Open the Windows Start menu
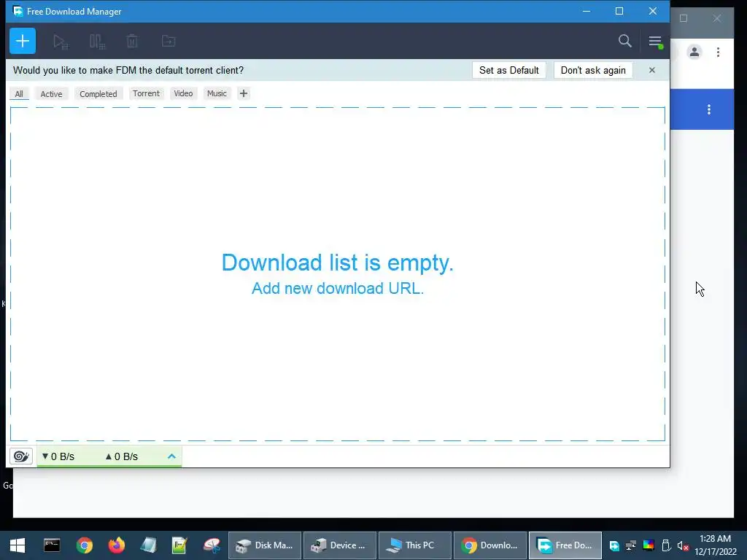The height and width of the screenshot is (560, 747). 18,545
